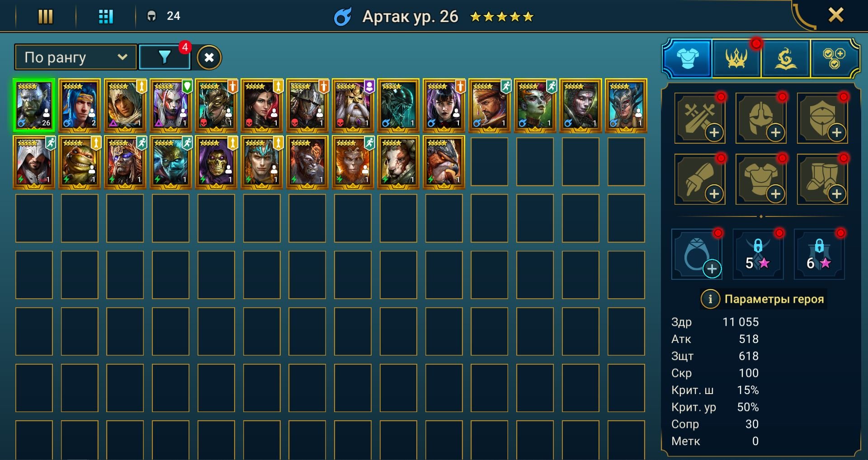Switch to the three-column list view

(x=45, y=17)
